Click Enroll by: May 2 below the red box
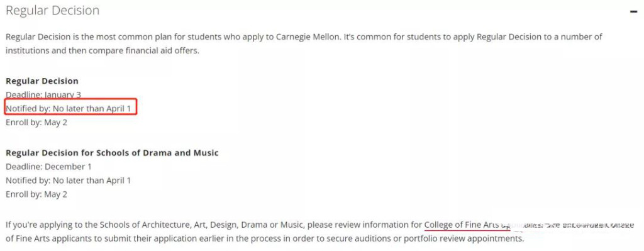The height and width of the screenshot is (251, 644). click(36, 123)
